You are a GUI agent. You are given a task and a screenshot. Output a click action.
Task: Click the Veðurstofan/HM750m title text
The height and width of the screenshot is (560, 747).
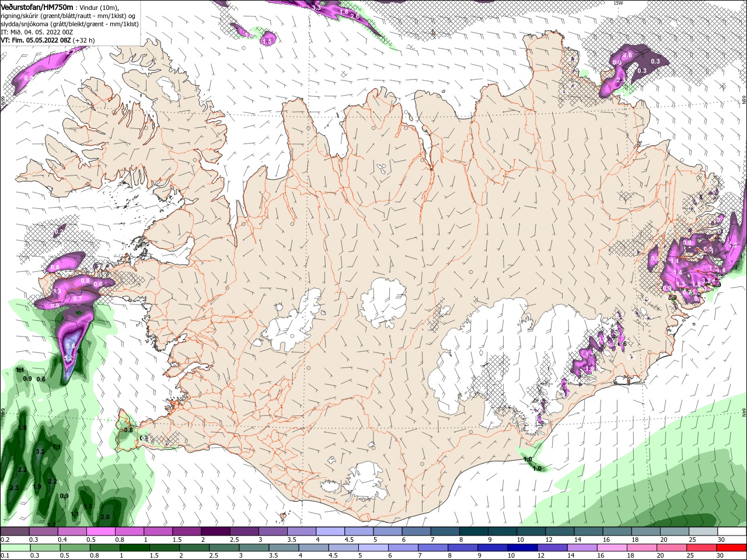pyautogui.click(x=37, y=6)
